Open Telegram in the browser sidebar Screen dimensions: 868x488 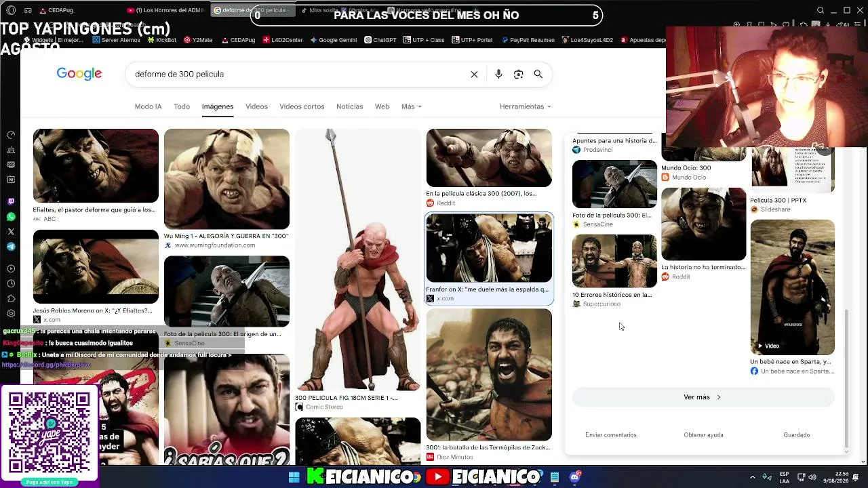tap(11, 247)
